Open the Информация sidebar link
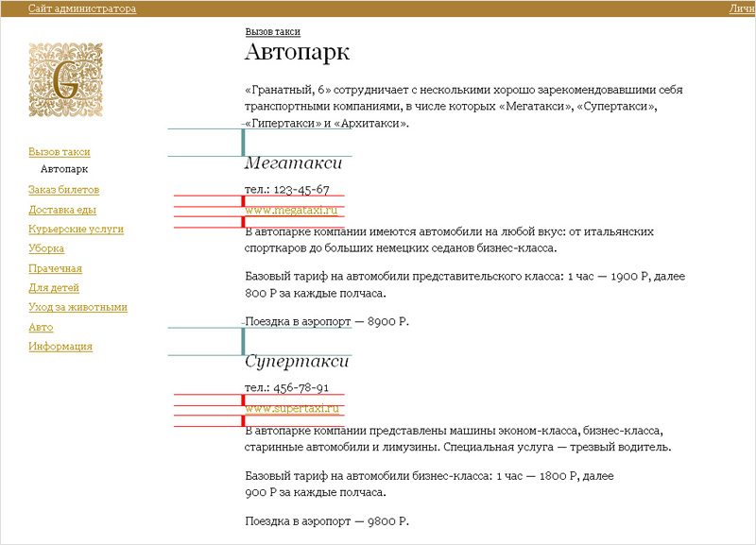The image size is (756, 545). pos(60,346)
